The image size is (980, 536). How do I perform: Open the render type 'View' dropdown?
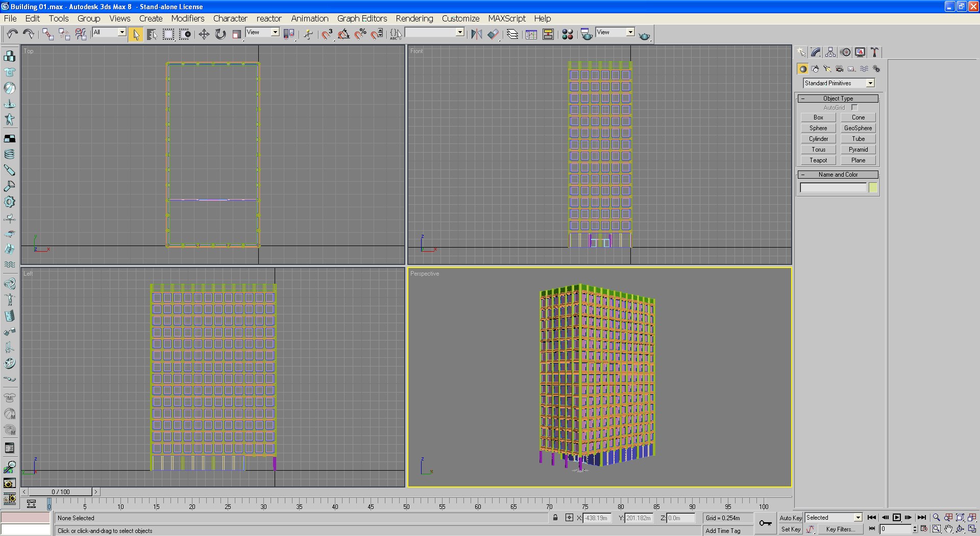(x=630, y=32)
